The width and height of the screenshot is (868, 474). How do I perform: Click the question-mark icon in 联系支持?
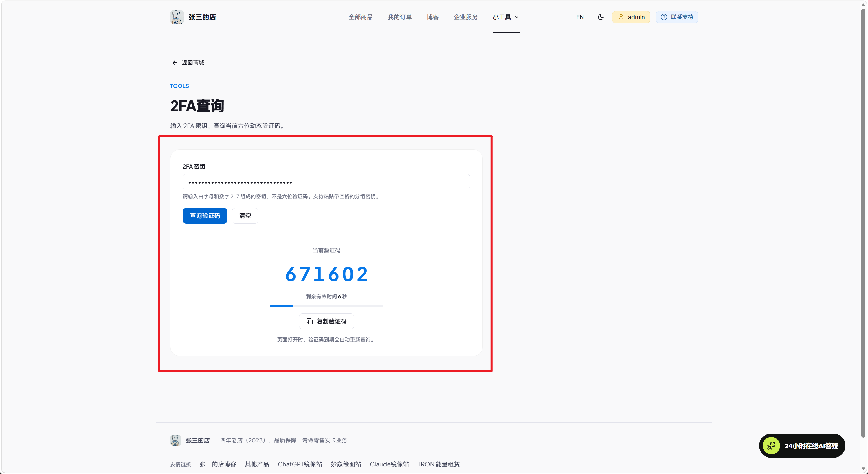(x=663, y=17)
